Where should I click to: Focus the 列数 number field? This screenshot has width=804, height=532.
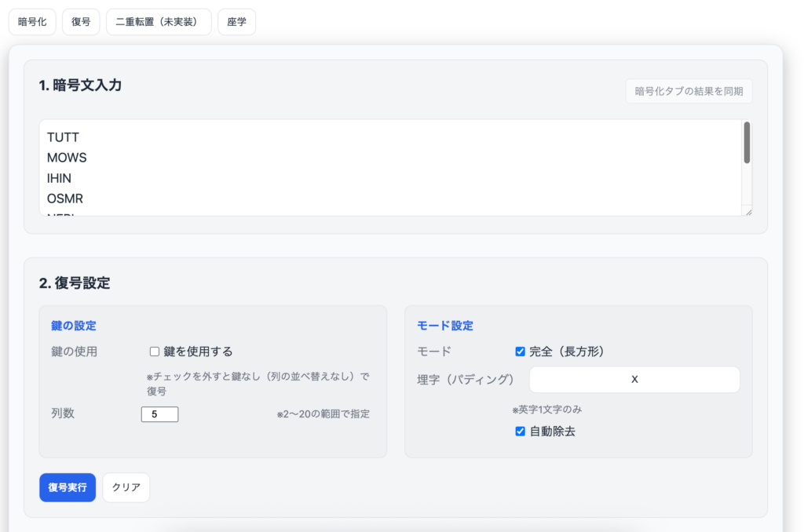click(x=159, y=414)
